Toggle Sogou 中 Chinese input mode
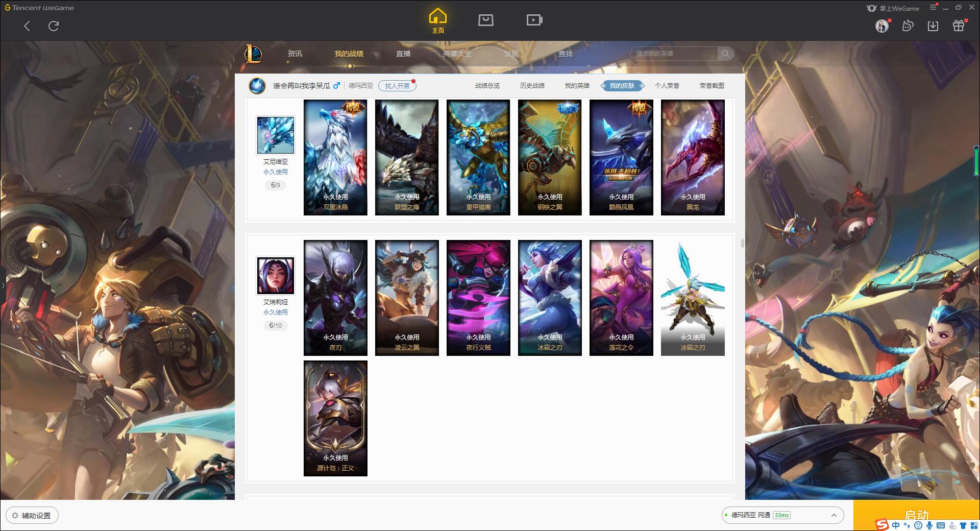Screen dimensions: 980x531 click(x=896, y=525)
